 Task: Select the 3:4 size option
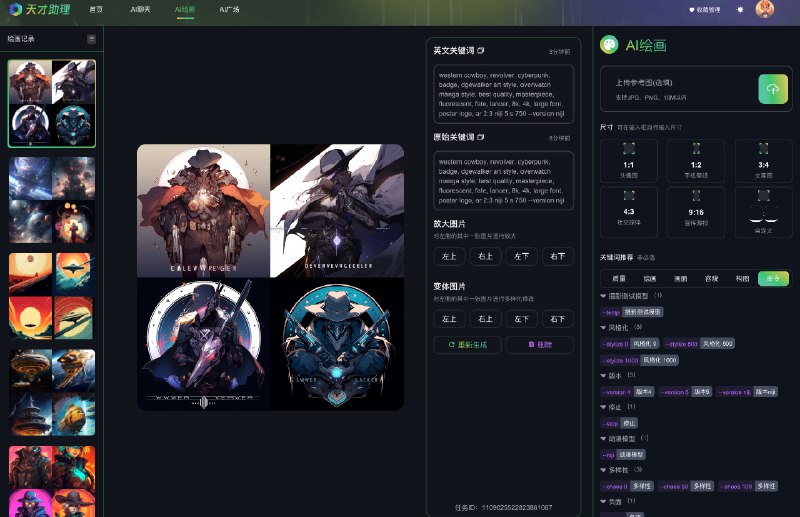click(763, 161)
